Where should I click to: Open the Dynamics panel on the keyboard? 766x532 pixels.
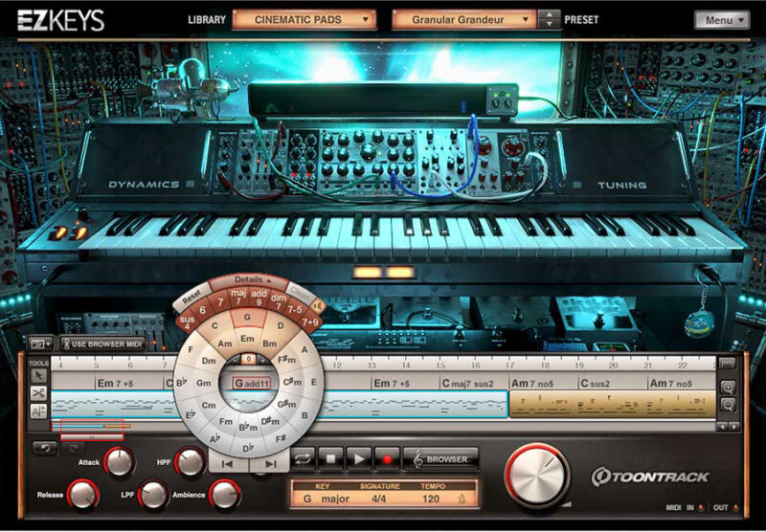pyautogui.click(x=150, y=185)
